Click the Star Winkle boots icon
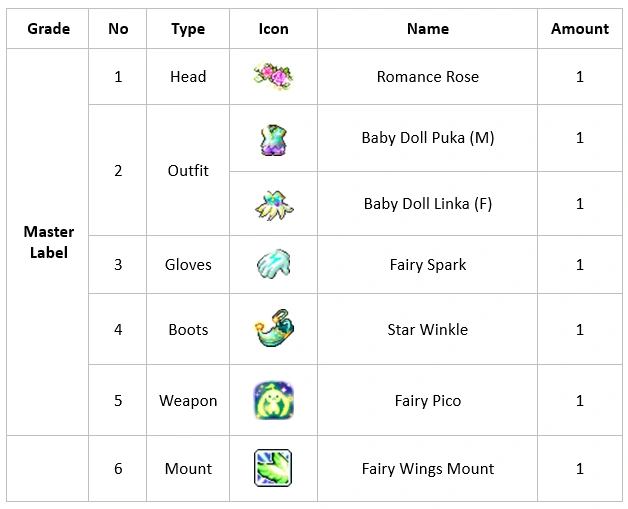This screenshot has width=628, height=509. 273,329
